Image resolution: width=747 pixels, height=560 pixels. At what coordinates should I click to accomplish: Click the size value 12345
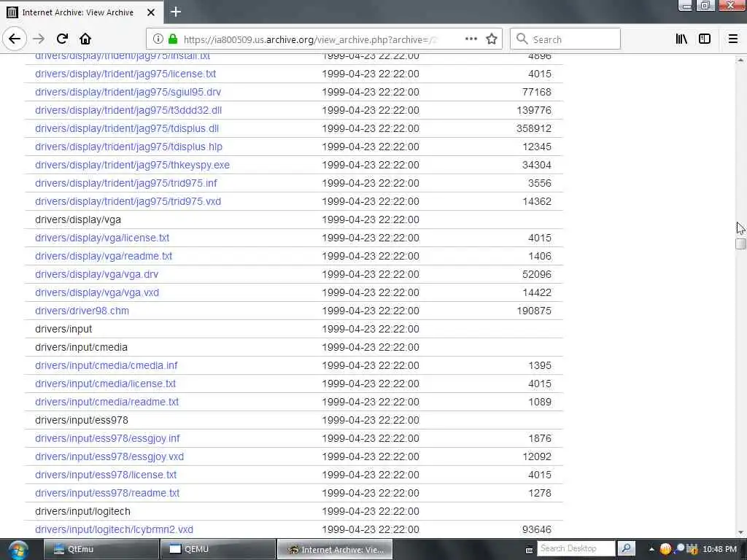click(x=536, y=147)
